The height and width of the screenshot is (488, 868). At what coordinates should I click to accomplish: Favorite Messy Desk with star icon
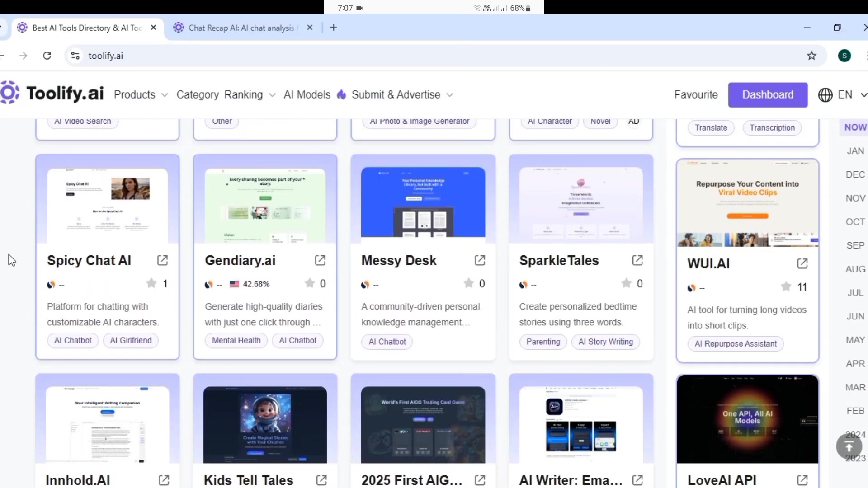[469, 283]
